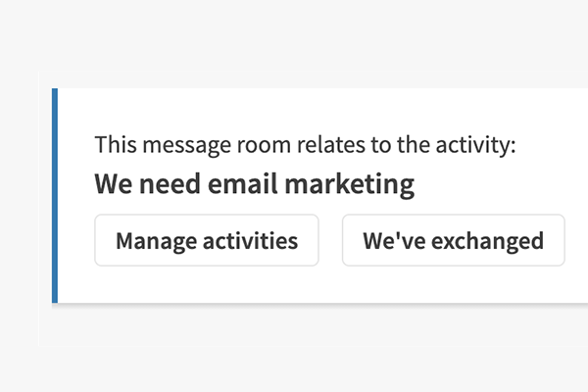Viewport: 588px width, 392px height.
Task: Mark the activity with We've exchanged
Action: (x=453, y=240)
